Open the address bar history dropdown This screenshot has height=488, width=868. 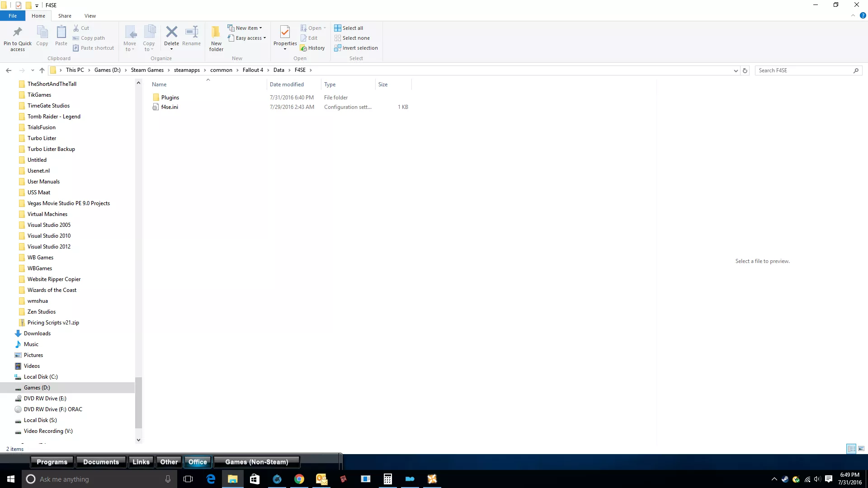pos(736,70)
